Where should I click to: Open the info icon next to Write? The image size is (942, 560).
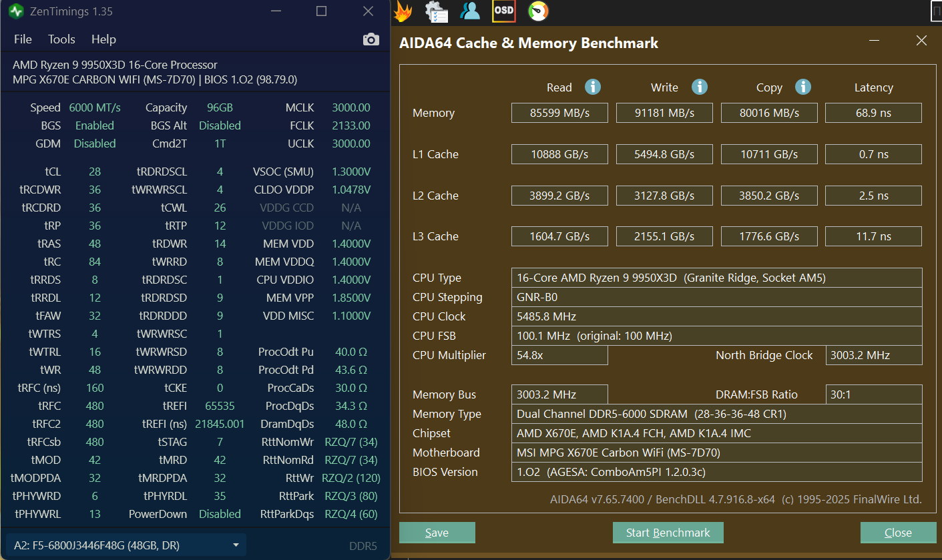(699, 87)
